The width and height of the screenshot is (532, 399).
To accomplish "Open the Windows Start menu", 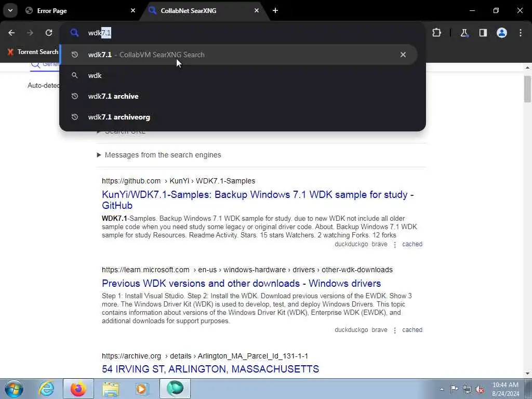I will tap(14, 389).
